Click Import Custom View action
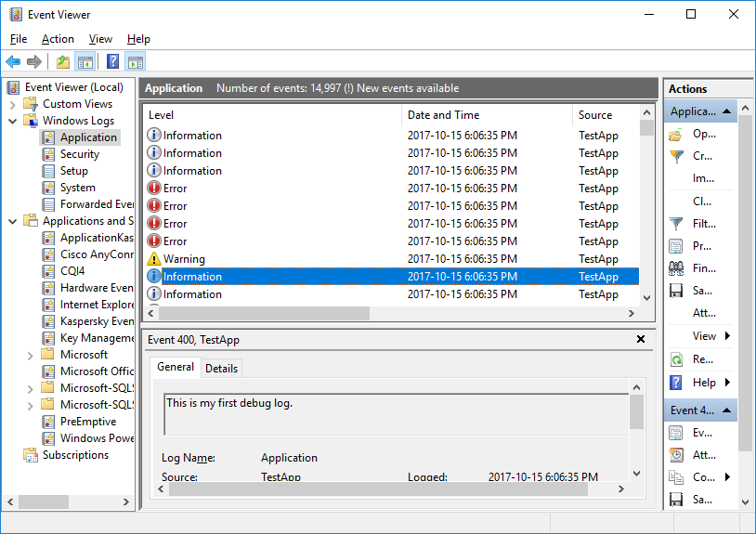The height and width of the screenshot is (534, 756). 703,179
